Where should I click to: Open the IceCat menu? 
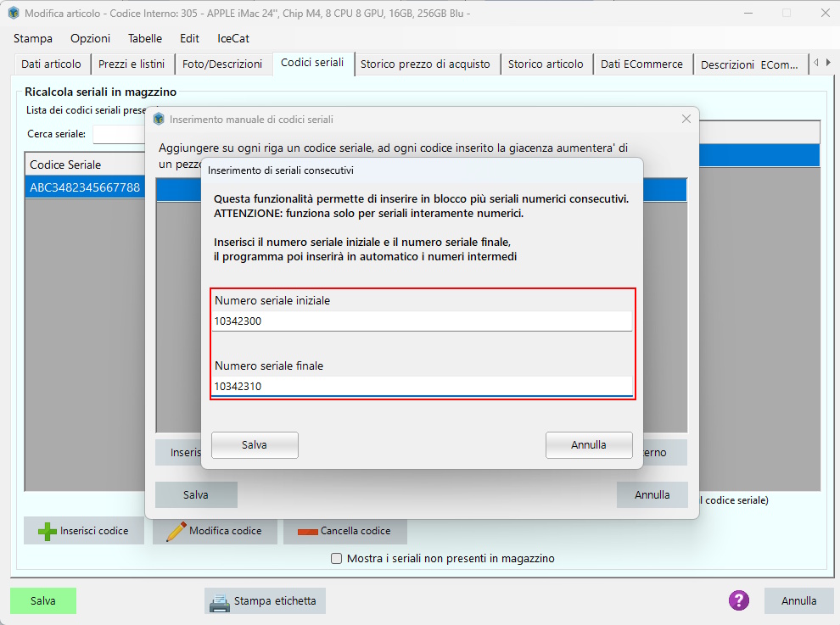232,38
